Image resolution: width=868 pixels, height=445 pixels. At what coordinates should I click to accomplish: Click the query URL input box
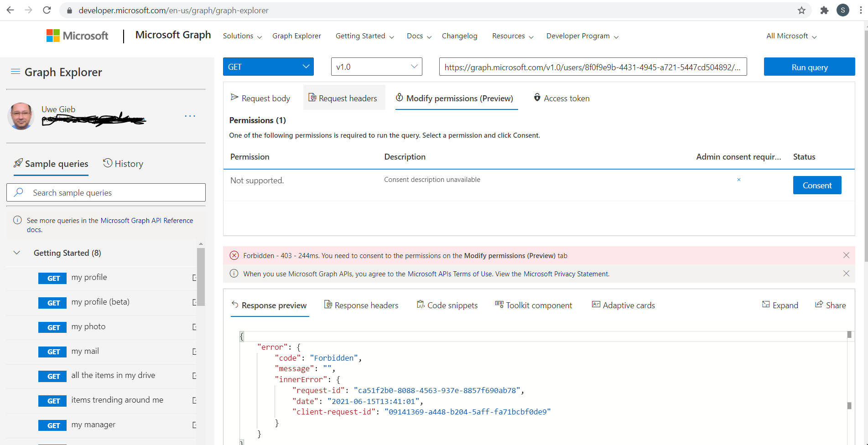[593, 67]
